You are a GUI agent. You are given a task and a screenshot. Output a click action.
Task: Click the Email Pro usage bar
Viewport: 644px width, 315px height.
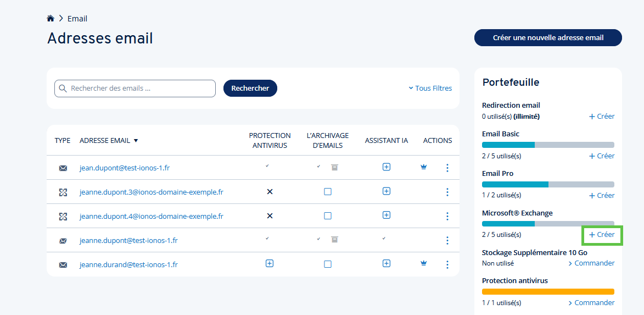tap(547, 185)
